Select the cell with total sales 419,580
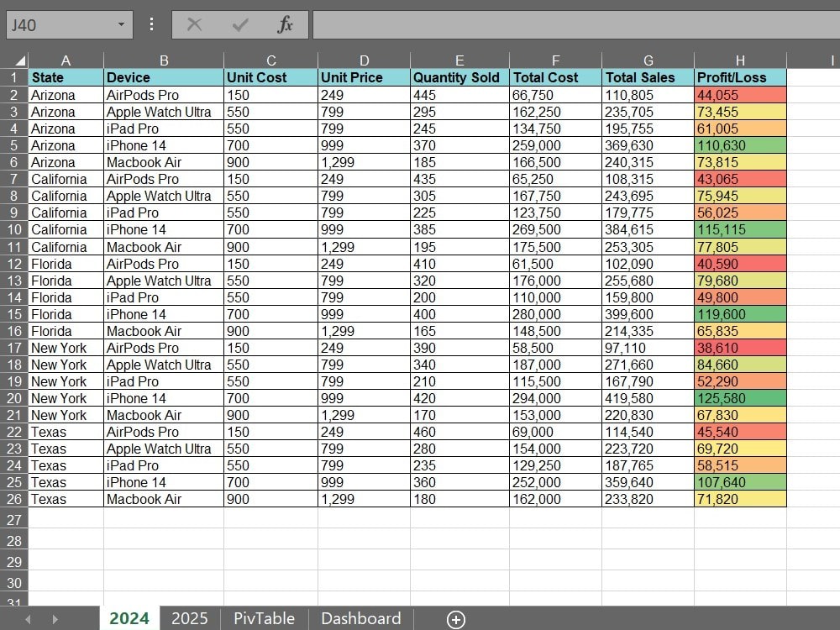 [648, 398]
